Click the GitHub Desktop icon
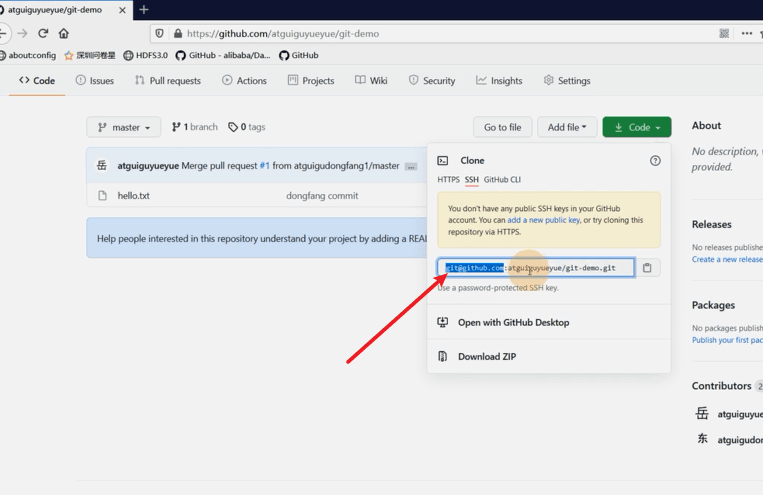This screenshot has height=495, width=763. point(442,322)
